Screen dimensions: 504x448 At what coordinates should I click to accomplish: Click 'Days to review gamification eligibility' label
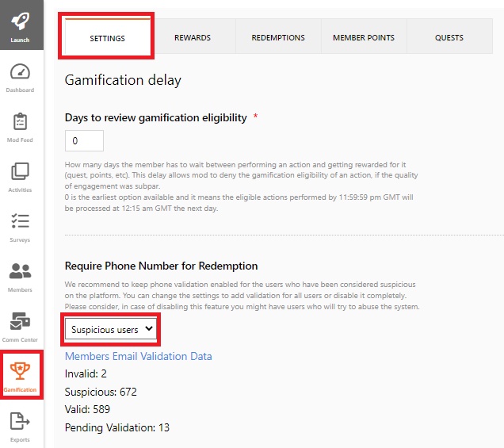155,117
